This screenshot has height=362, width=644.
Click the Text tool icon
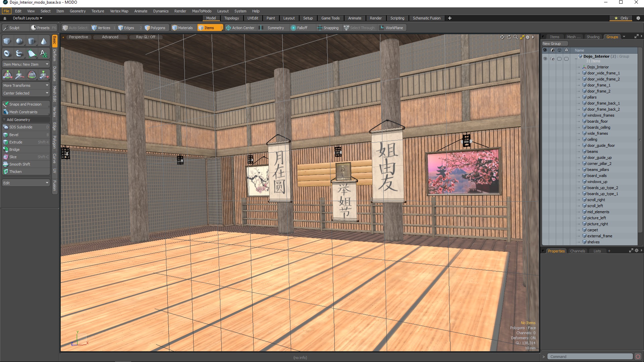point(44,54)
